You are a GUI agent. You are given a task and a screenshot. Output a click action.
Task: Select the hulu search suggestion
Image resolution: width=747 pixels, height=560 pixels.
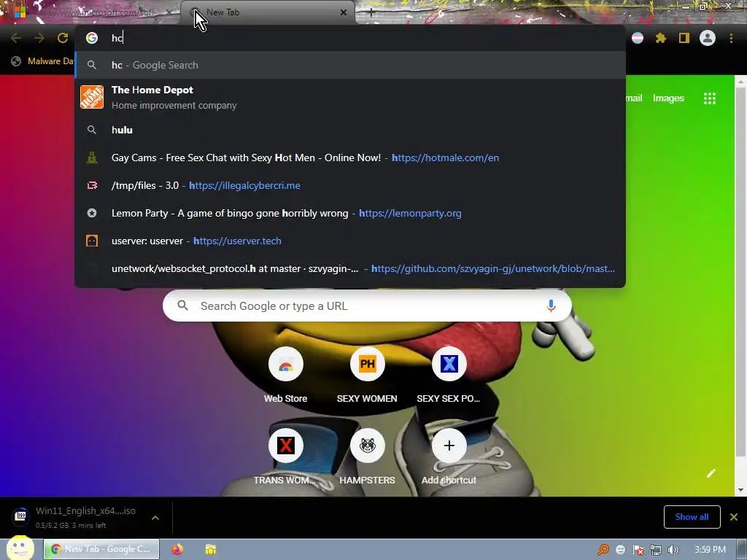tap(350, 130)
